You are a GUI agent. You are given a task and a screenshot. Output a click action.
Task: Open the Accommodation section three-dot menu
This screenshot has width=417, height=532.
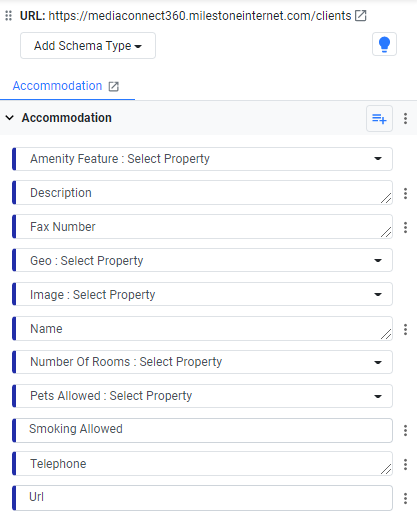pos(405,118)
